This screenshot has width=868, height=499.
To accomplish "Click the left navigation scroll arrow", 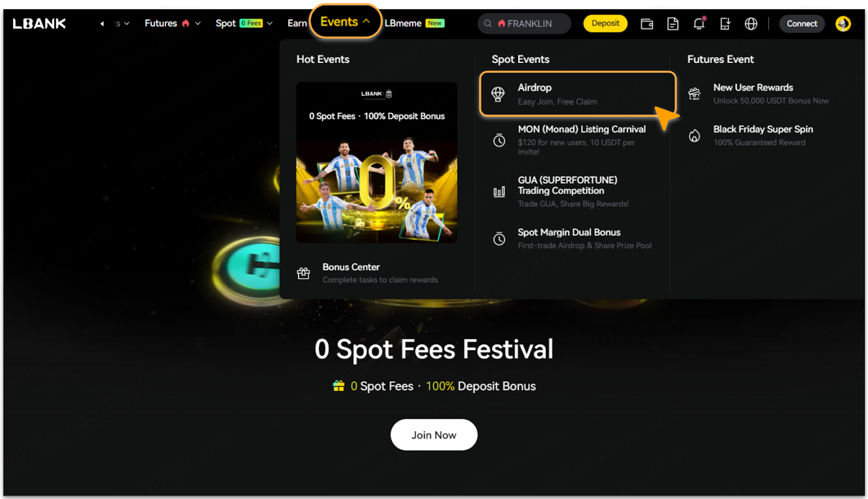I will [102, 23].
